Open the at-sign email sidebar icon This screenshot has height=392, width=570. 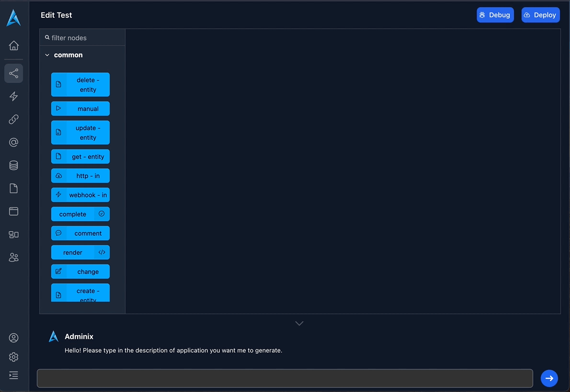pyautogui.click(x=14, y=142)
